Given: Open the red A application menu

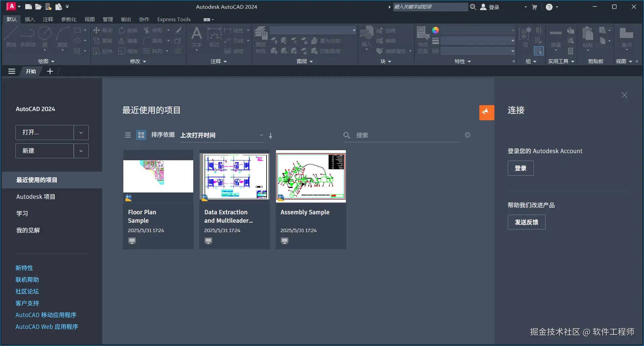Looking at the screenshot, I should pos(11,6).
